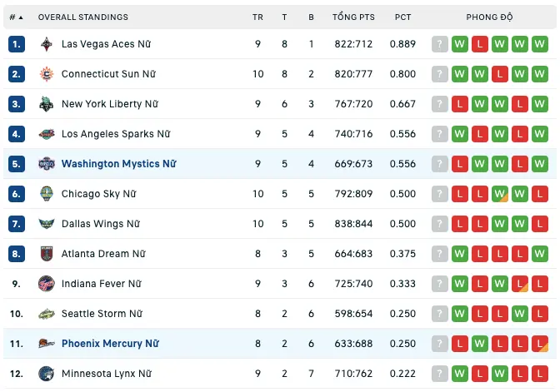Screen dimensions: 560x392
Task: Open New York Liberty Nữ team page
Action: [x=110, y=104]
